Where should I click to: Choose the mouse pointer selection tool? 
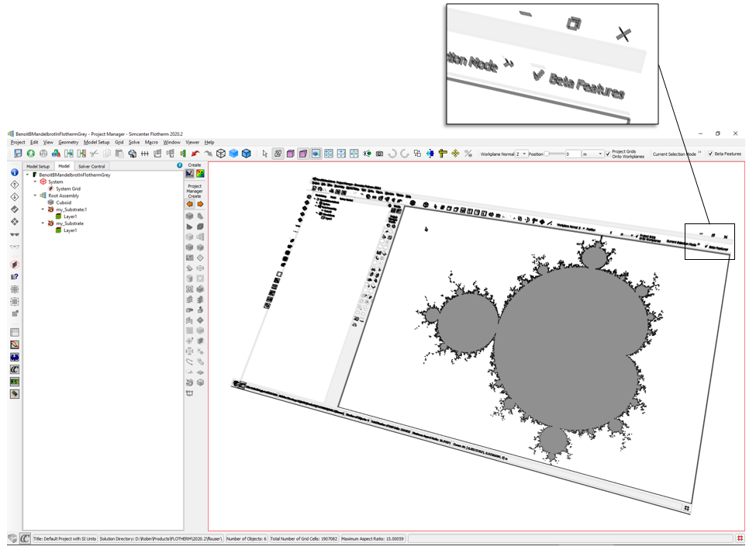click(x=264, y=154)
